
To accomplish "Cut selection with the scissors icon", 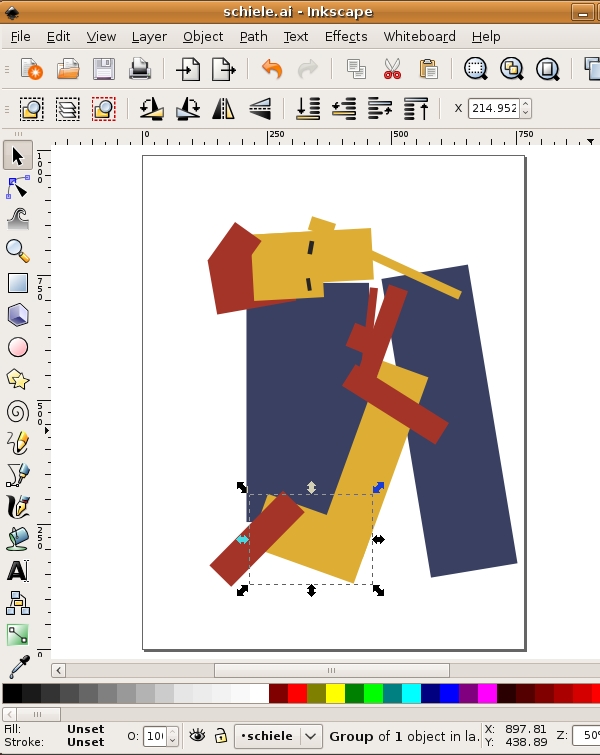I will (392, 69).
